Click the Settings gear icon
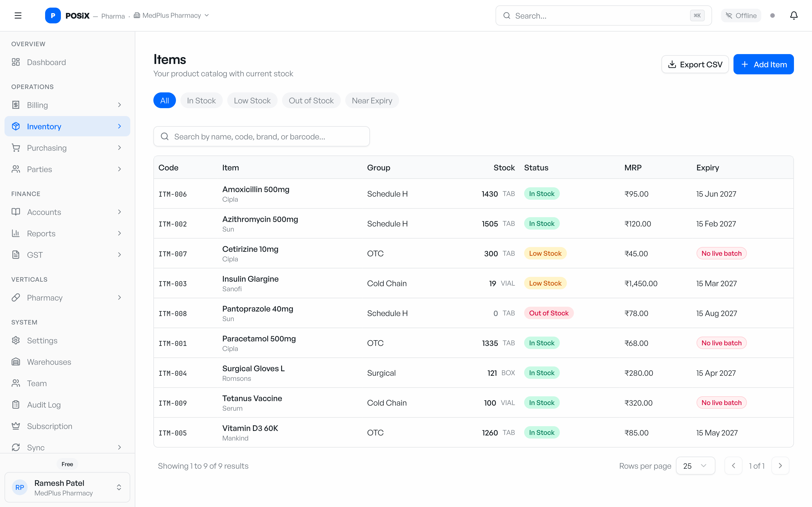The height and width of the screenshot is (507, 812). point(16,340)
